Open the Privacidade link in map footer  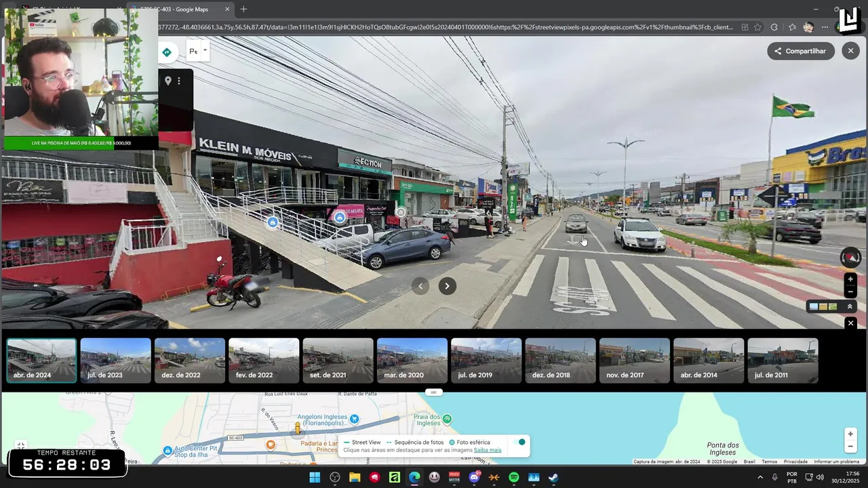[795, 462]
